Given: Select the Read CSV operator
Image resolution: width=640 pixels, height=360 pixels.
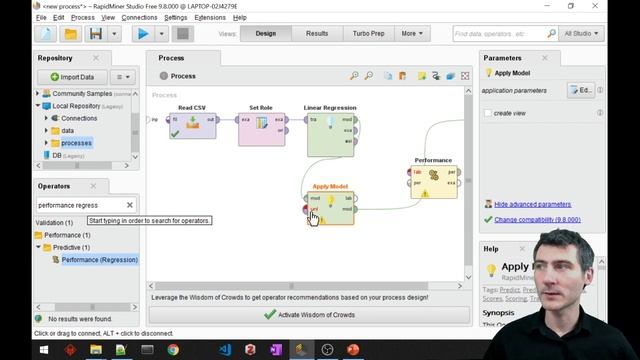Looking at the screenshot, I should point(192,126).
